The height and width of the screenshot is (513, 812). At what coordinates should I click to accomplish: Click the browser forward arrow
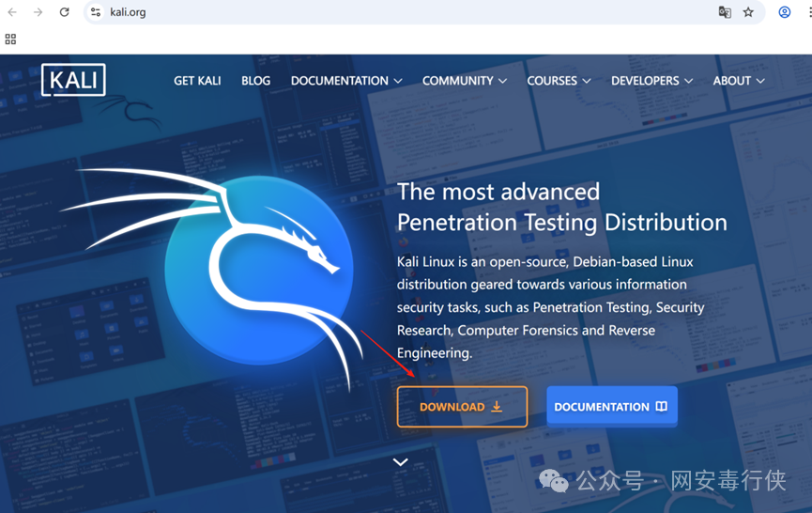38,12
